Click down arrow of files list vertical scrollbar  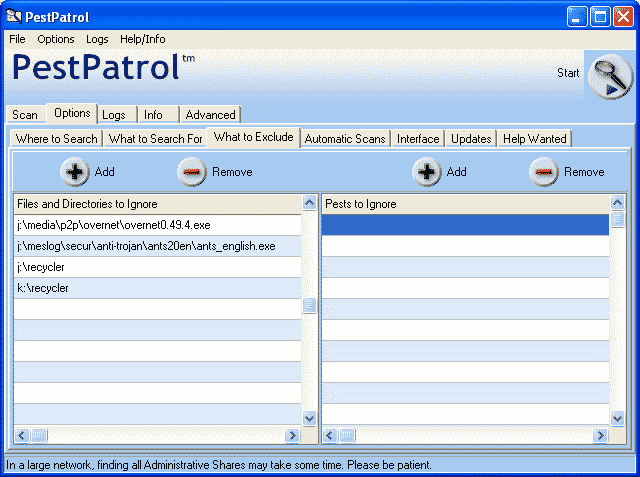(309, 418)
